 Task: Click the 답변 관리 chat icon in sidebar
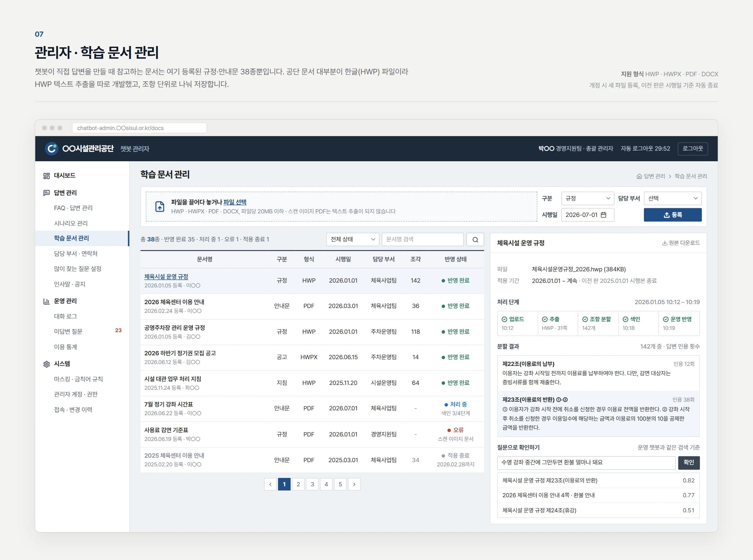click(x=46, y=193)
